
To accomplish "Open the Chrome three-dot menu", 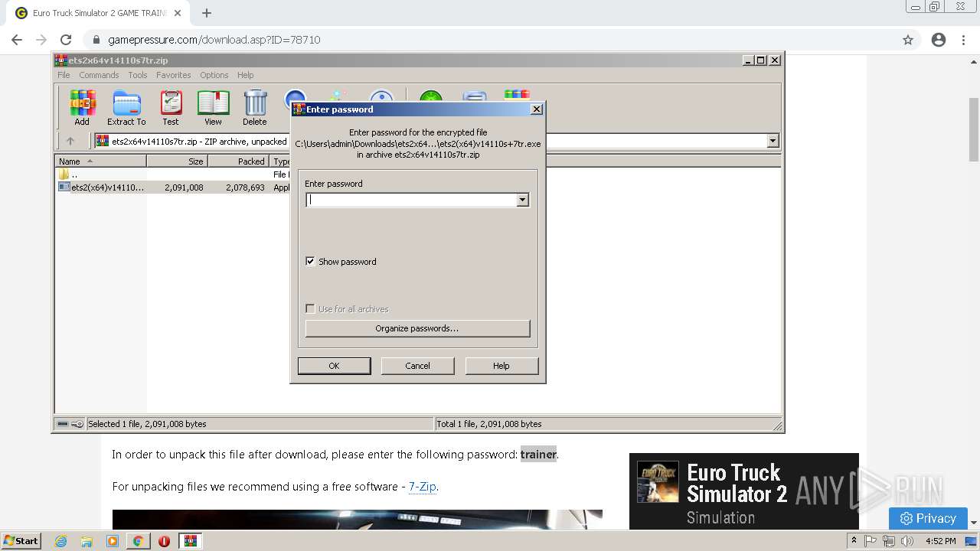I will tap(963, 40).
